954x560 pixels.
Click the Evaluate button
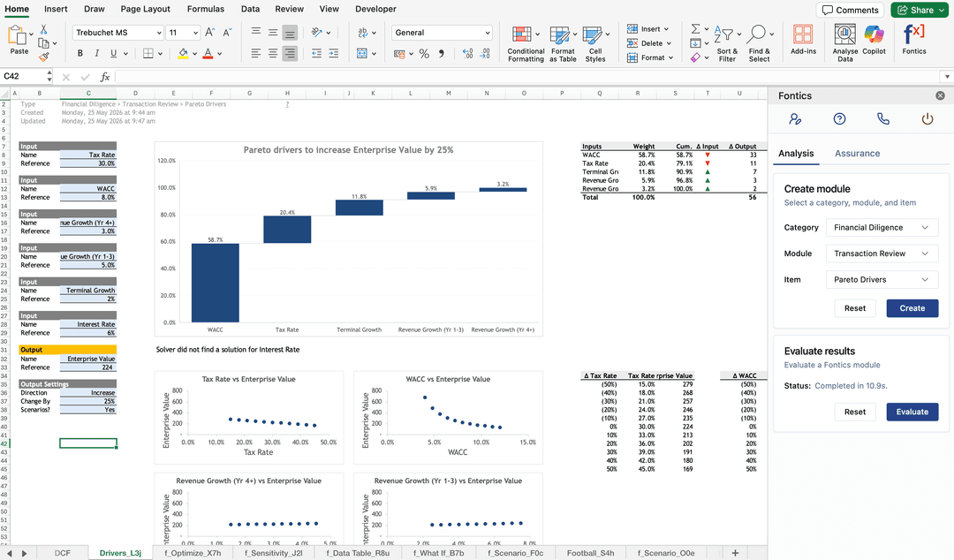tap(912, 412)
